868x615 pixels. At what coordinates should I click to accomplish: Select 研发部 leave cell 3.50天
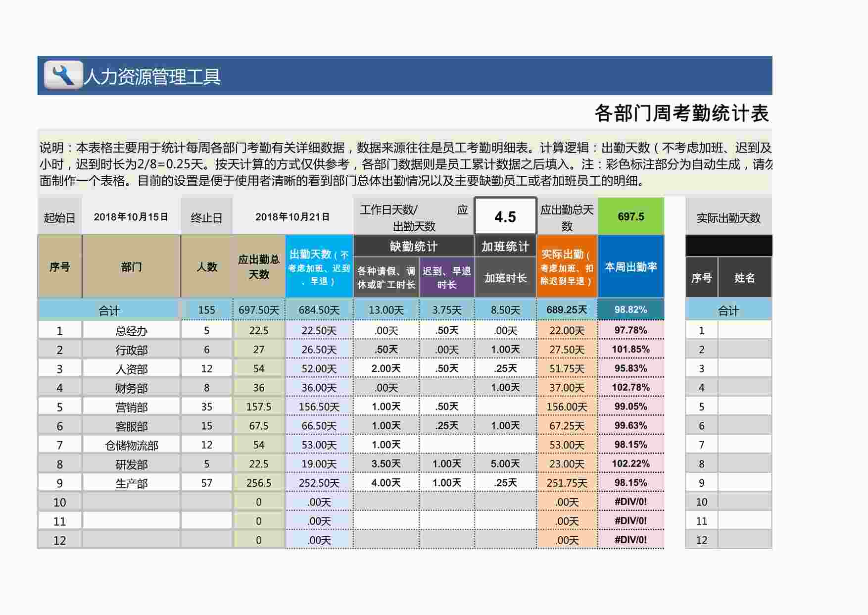tap(386, 464)
